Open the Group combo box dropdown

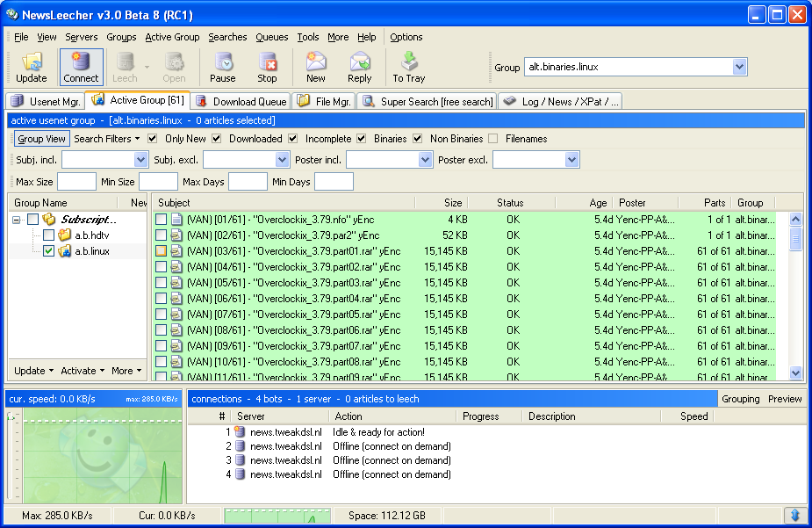click(x=739, y=67)
